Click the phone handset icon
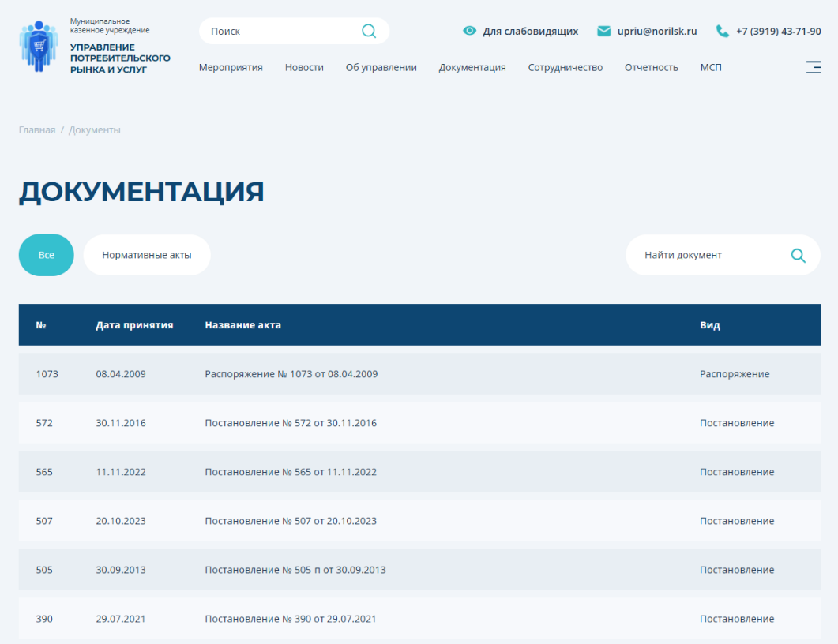The height and width of the screenshot is (644, 838). pyautogui.click(x=722, y=31)
